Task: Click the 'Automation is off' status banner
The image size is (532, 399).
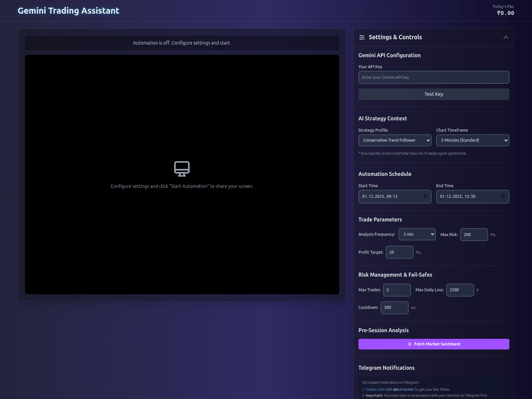Action: pos(182,43)
